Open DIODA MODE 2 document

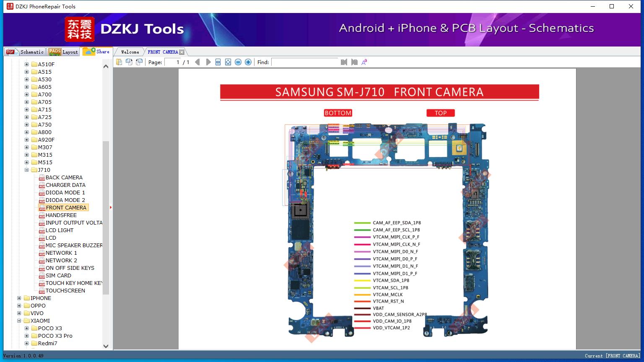(65, 200)
